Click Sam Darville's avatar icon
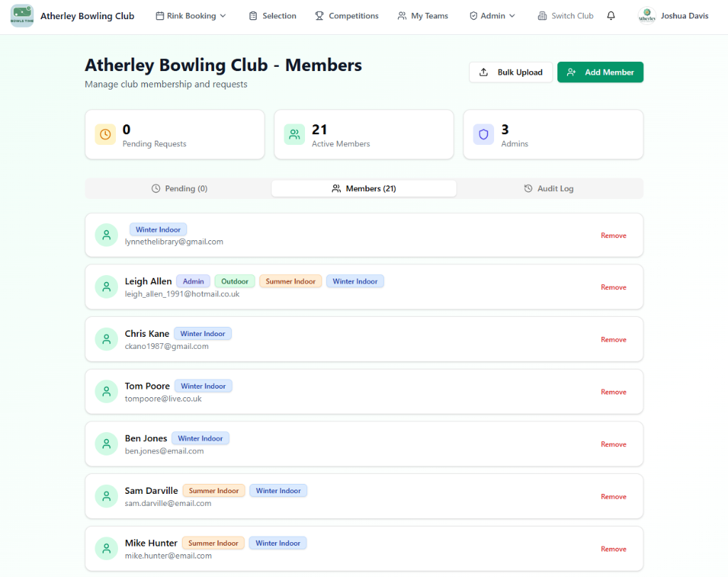 [107, 497]
